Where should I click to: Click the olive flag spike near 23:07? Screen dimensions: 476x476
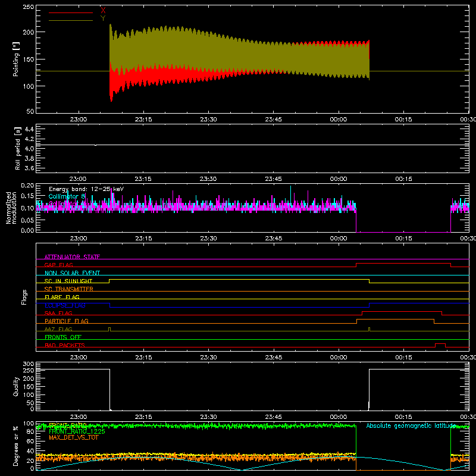(x=109, y=329)
